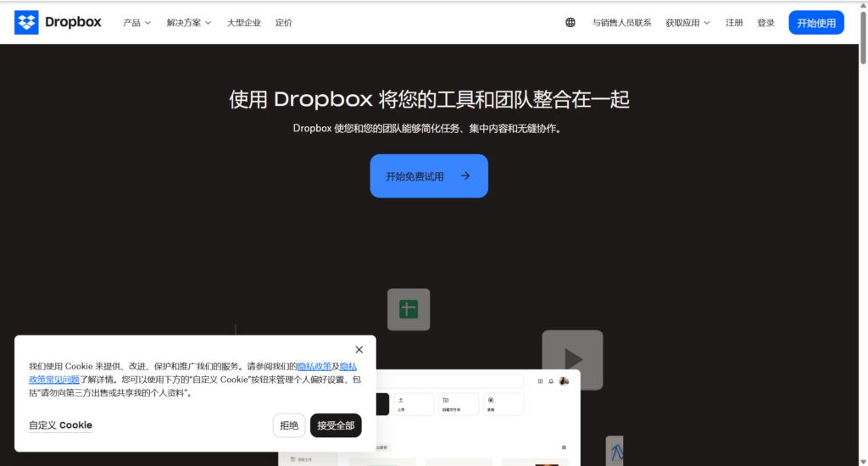Go to 登录 sign in
This screenshot has height=466, width=868.
pos(765,23)
